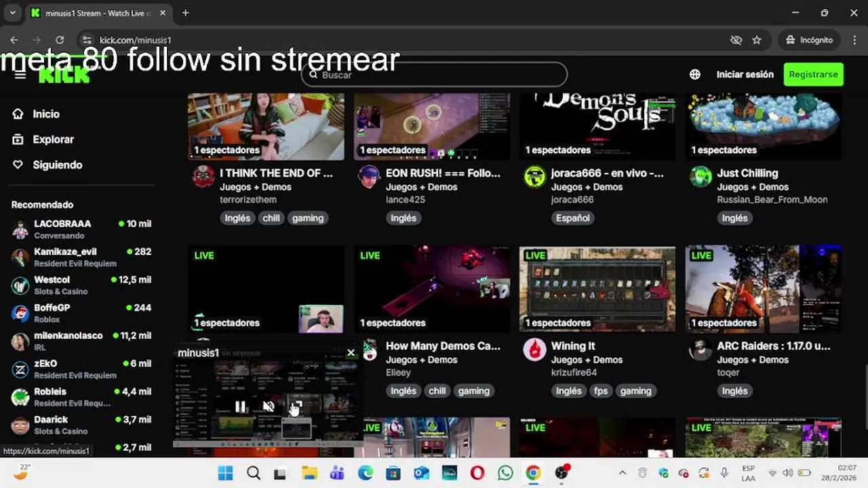The image size is (868, 488).
Task: Select the fps tag under Wining It
Action: click(601, 391)
